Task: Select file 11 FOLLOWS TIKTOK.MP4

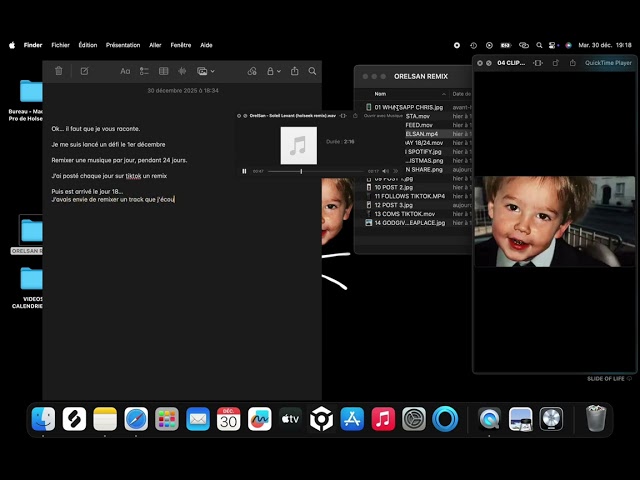Action: (409, 196)
